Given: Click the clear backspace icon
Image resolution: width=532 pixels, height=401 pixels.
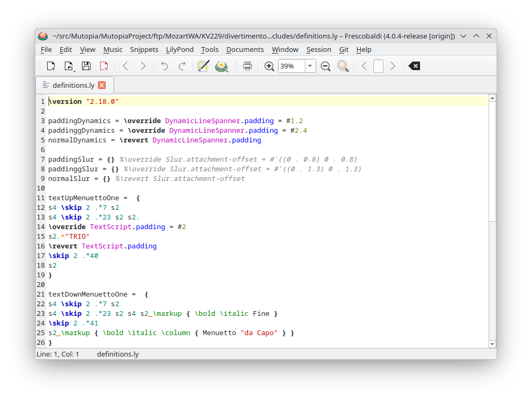Looking at the screenshot, I should 414,66.
